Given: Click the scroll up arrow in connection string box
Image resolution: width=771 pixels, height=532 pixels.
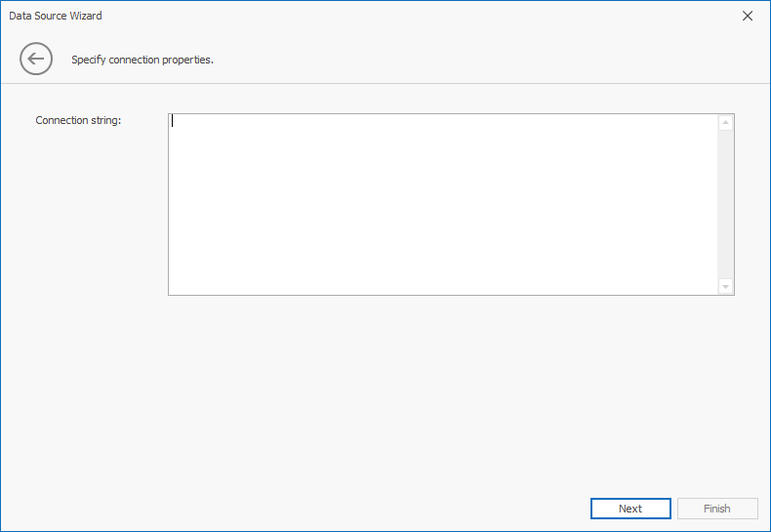Looking at the screenshot, I should click(725, 123).
